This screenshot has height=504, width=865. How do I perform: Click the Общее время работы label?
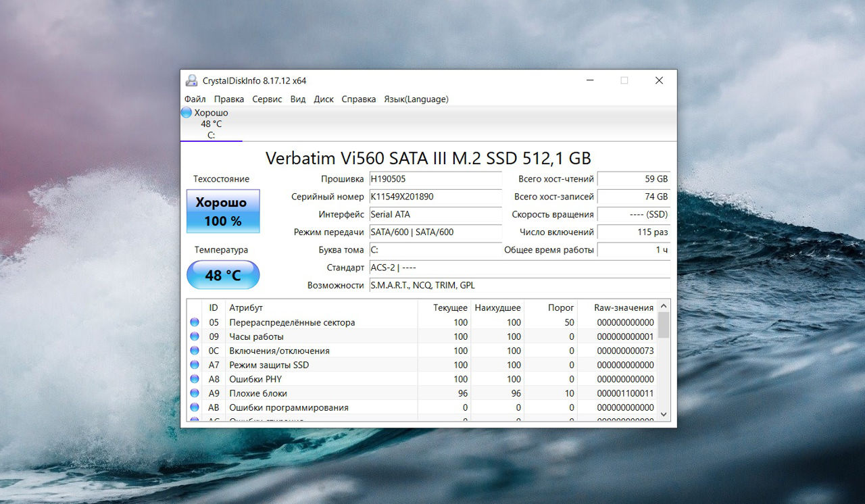pyautogui.click(x=549, y=250)
